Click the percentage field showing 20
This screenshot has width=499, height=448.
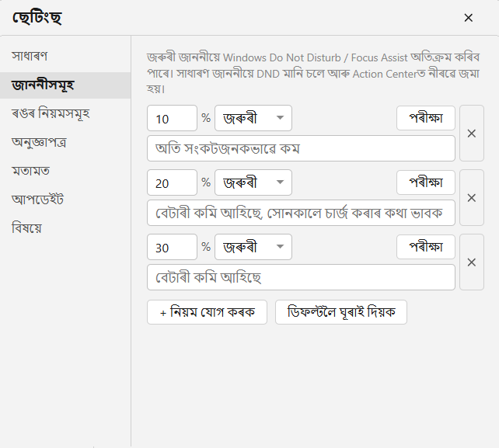173,182
